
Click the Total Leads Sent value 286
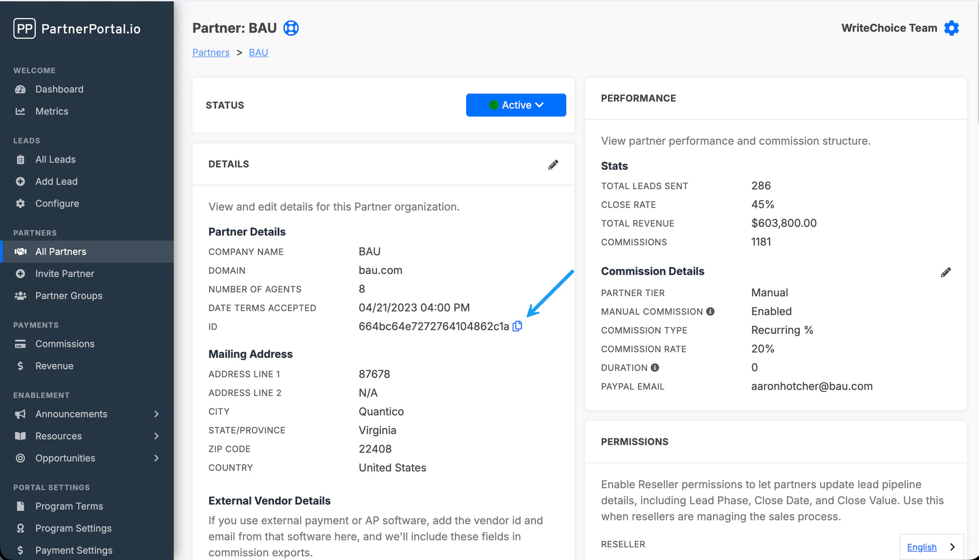(x=761, y=186)
